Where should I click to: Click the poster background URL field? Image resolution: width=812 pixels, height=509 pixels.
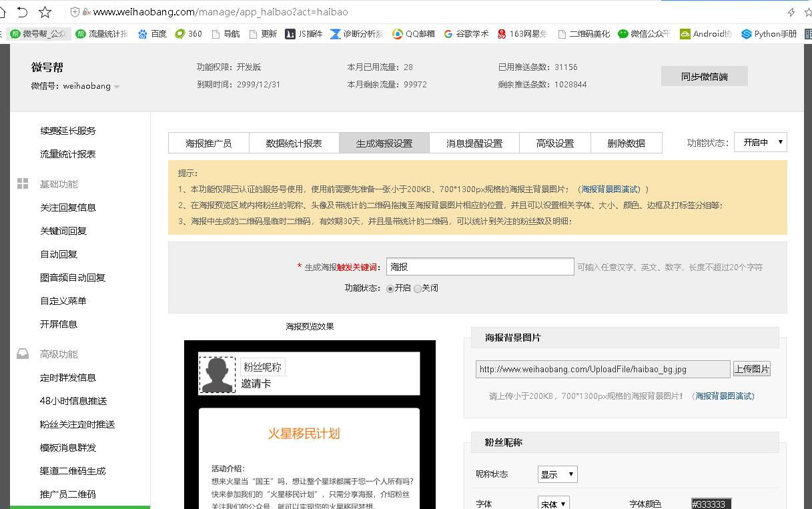point(602,369)
